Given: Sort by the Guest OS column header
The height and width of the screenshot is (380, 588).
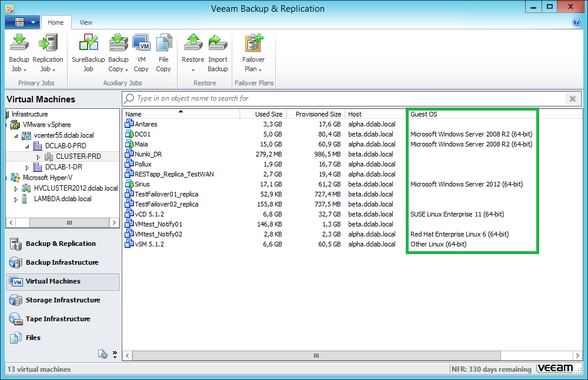Looking at the screenshot, I should point(473,114).
